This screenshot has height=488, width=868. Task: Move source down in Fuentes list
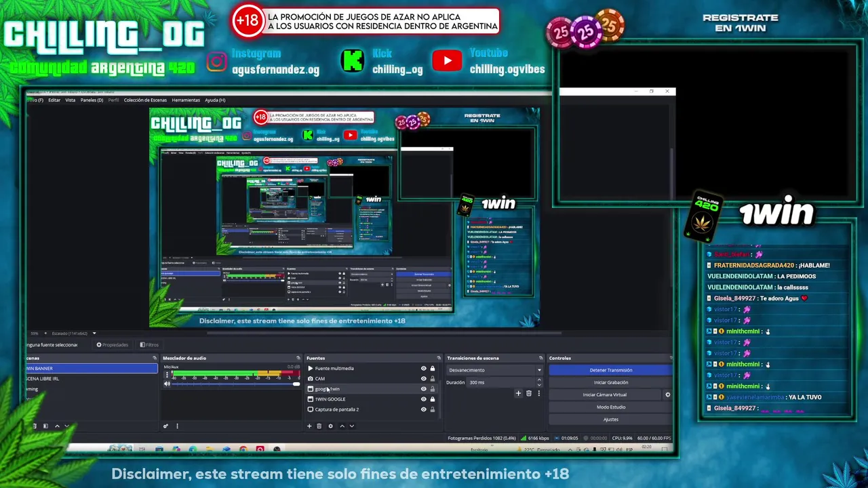351,426
